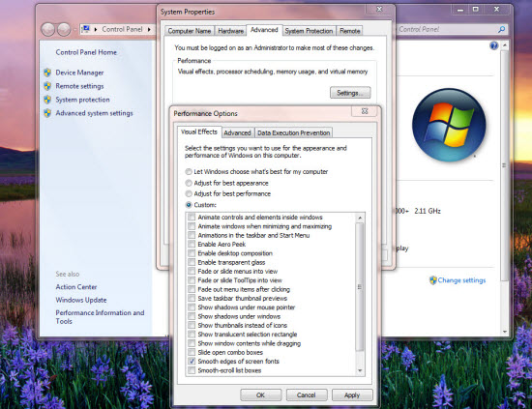
Task: Expand the arrow before Control Panel breadcrumb
Action: click(96, 30)
